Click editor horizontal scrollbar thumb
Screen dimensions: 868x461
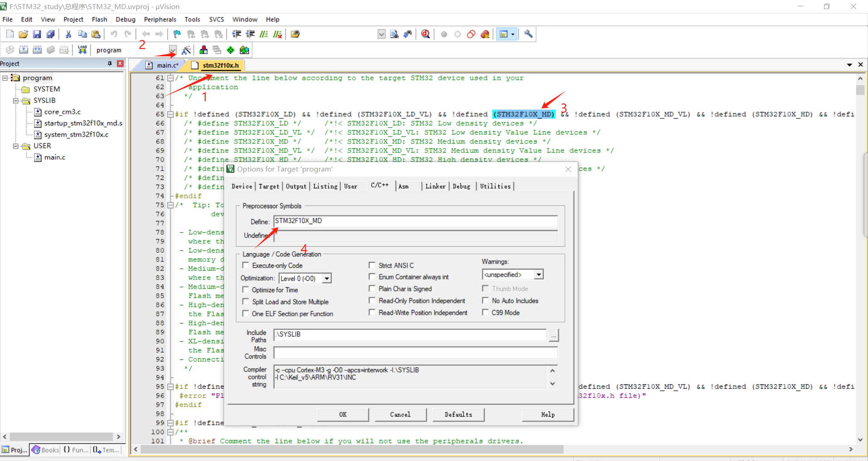pyautogui.click(x=352, y=449)
